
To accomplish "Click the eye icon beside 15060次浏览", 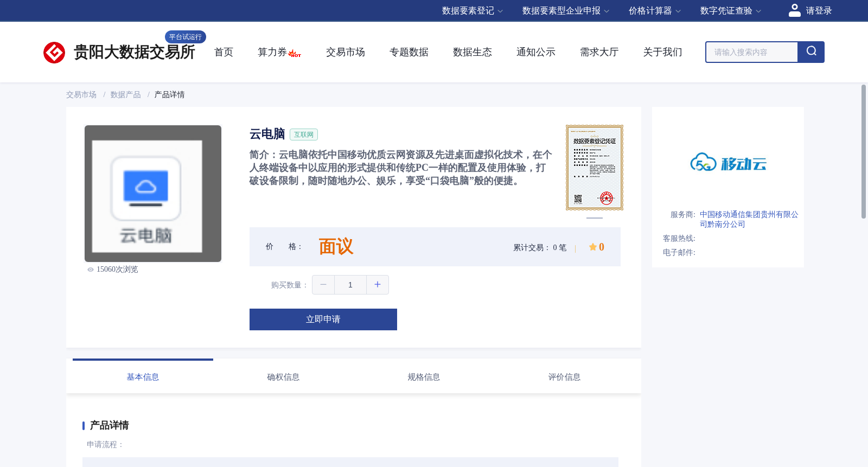I will coord(91,270).
